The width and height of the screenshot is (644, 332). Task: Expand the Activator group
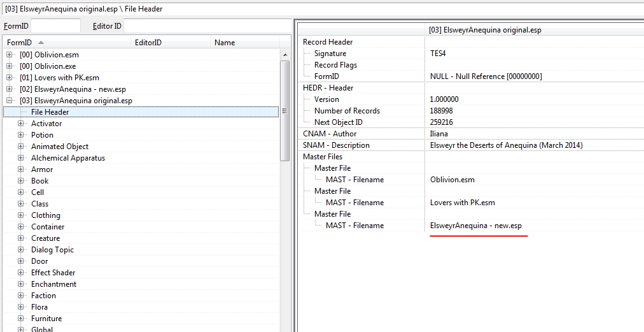coord(21,124)
